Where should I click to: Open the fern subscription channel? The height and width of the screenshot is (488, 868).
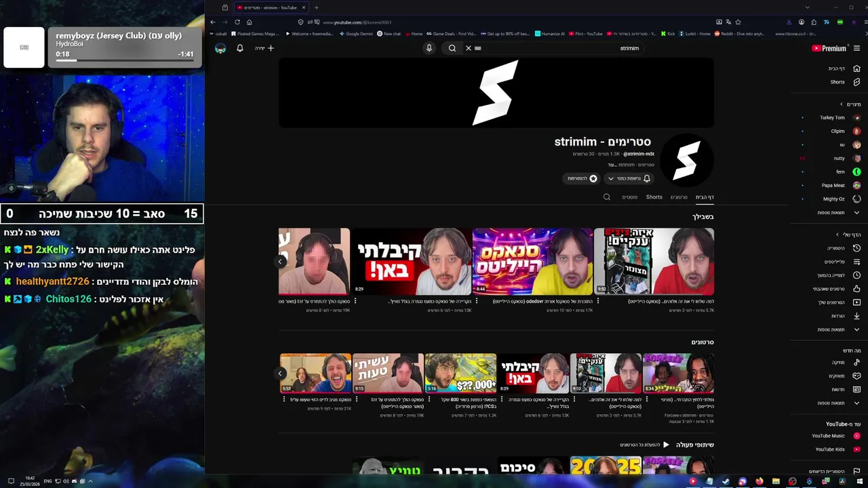848,171
